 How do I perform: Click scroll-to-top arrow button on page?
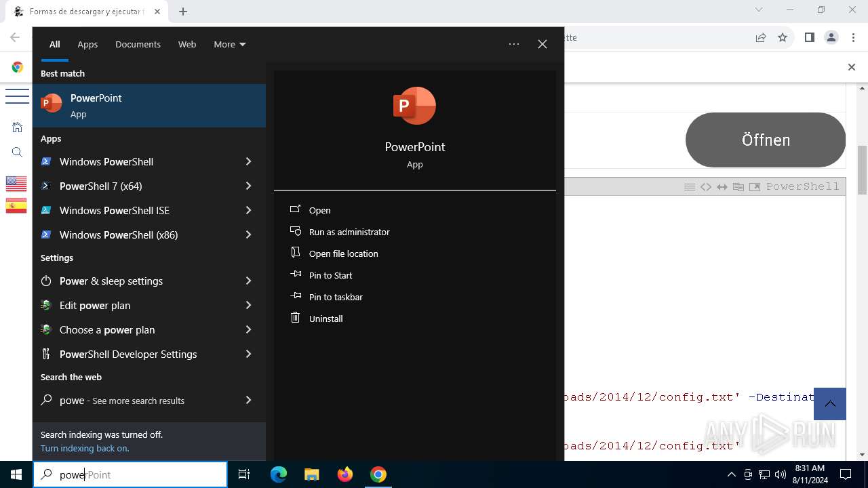830,404
